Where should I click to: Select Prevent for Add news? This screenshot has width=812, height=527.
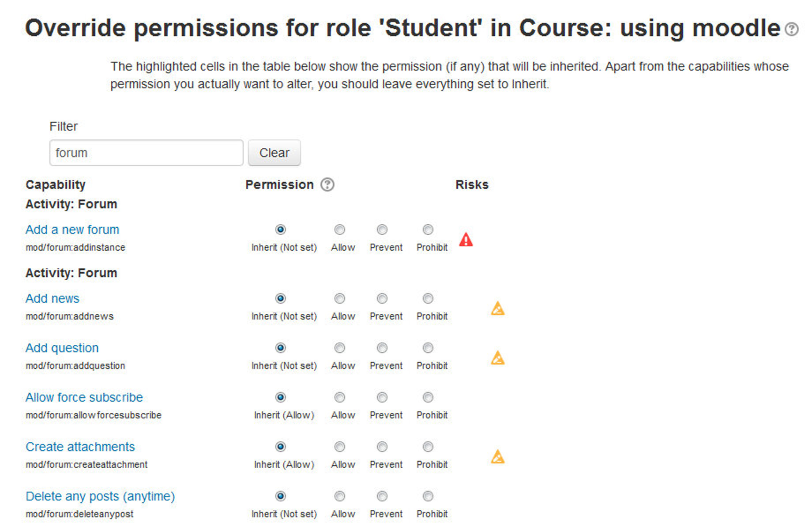tap(382, 298)
